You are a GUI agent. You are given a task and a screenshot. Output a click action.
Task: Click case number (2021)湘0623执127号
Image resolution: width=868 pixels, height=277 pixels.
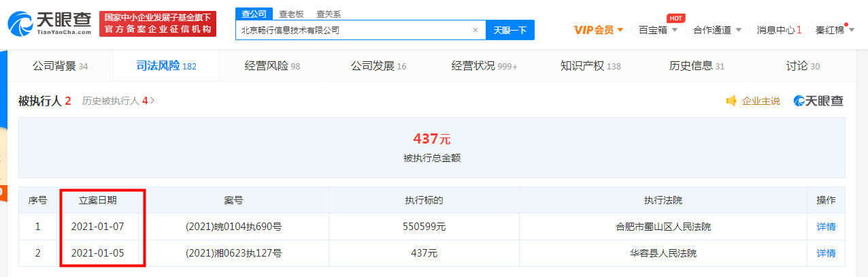pyautogui.click(x=233, y=253)
